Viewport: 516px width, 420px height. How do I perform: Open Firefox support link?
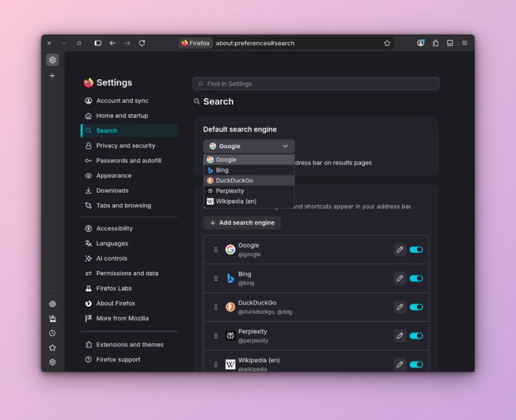[x=129, y=360]
